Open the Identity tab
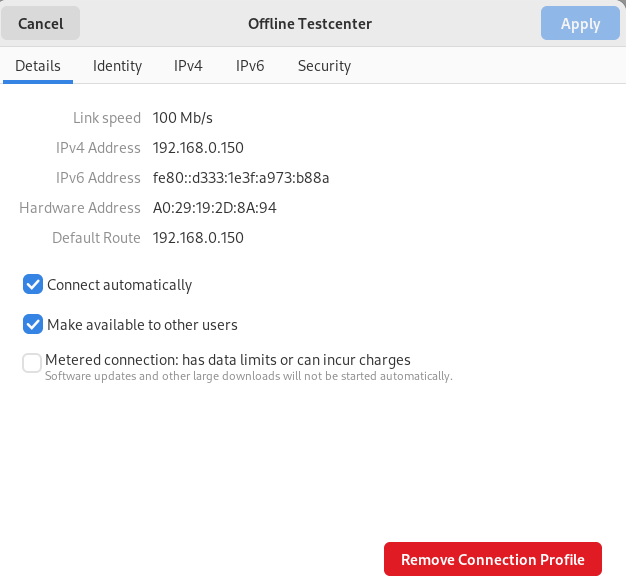 [x=117, y=66]
